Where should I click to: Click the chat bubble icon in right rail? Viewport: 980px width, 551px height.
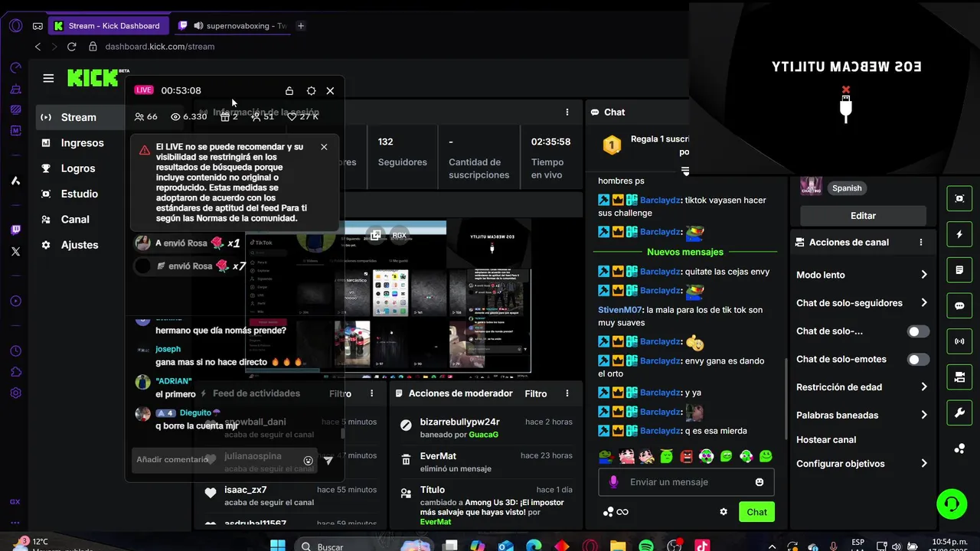(x=959, y=305)
